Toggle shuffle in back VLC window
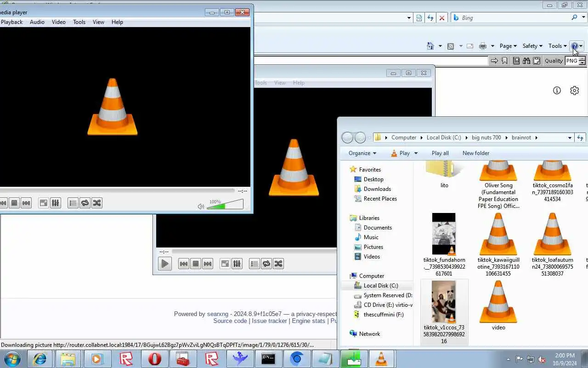 point(278,264)
